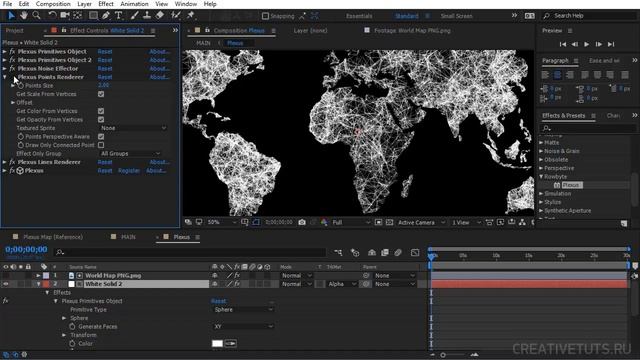640x360 pixels.
Task: Switch to the Project panel tab
Action: pos(14,31)
